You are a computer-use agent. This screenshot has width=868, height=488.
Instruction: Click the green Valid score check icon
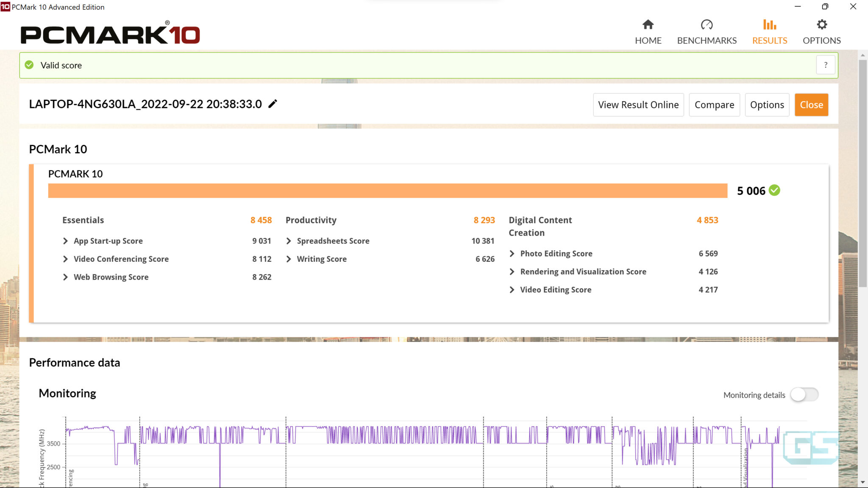(x=29, y=65)
